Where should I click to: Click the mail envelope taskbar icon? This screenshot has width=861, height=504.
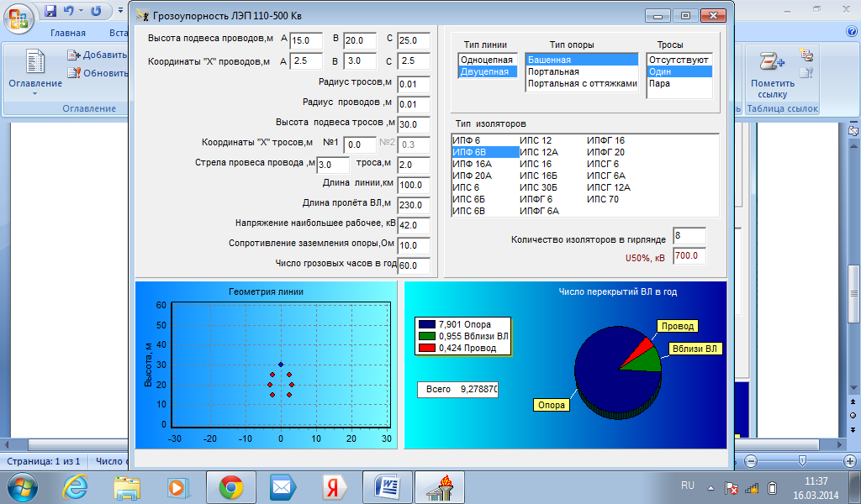tap(283, 486)
